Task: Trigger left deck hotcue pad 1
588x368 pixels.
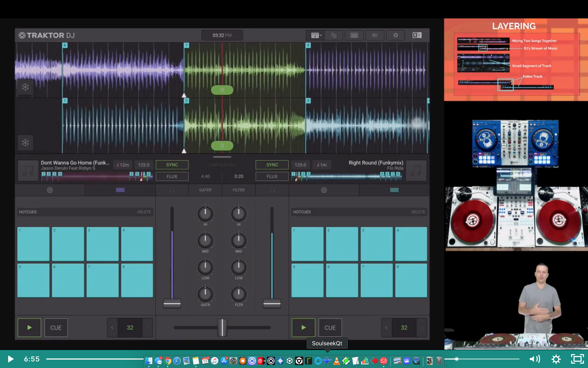Action: pyautogui.click(x=33, y=244)
